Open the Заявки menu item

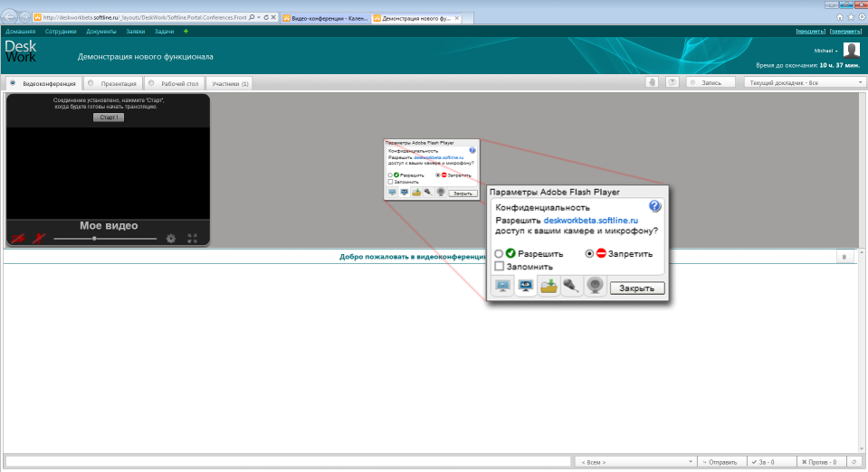coord(136,32)
